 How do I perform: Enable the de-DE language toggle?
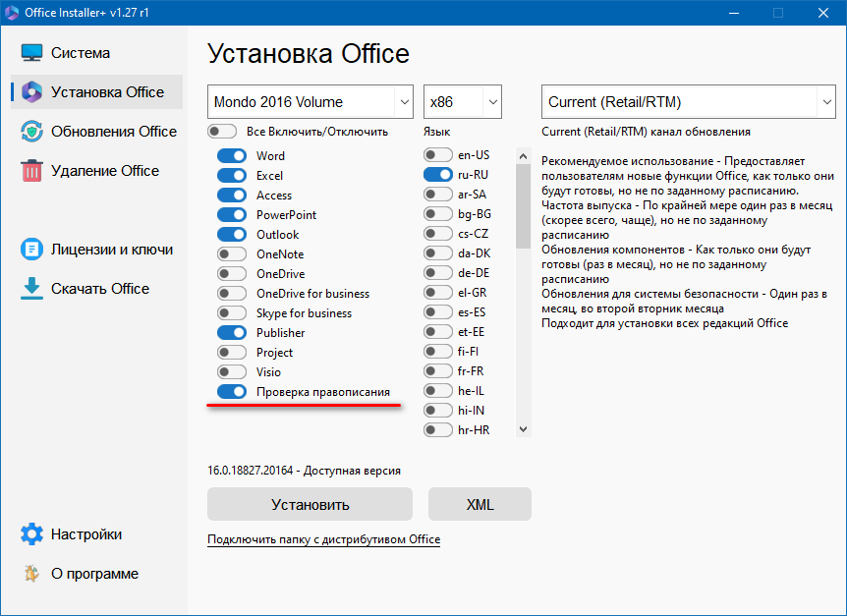pyautogui.click(x=438, y=273)
